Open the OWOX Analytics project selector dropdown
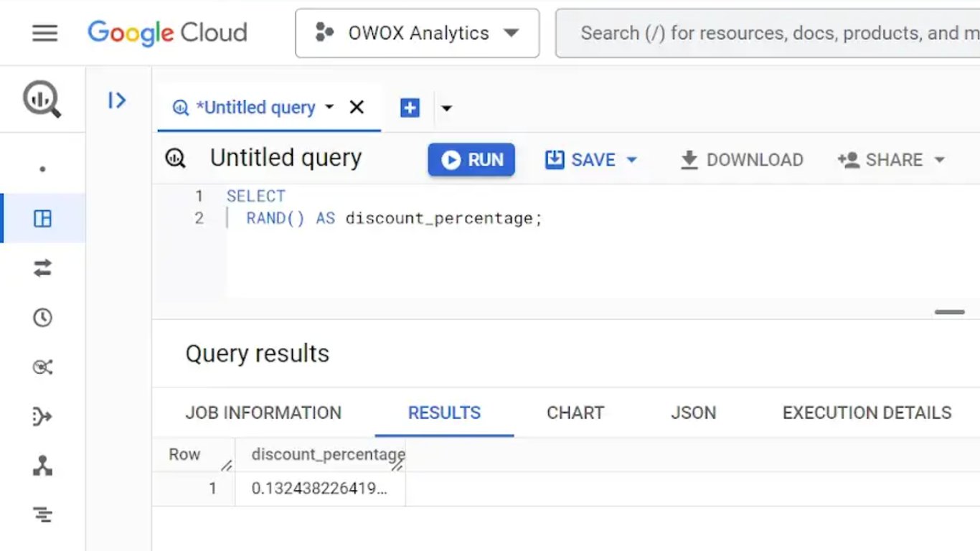 418,33
